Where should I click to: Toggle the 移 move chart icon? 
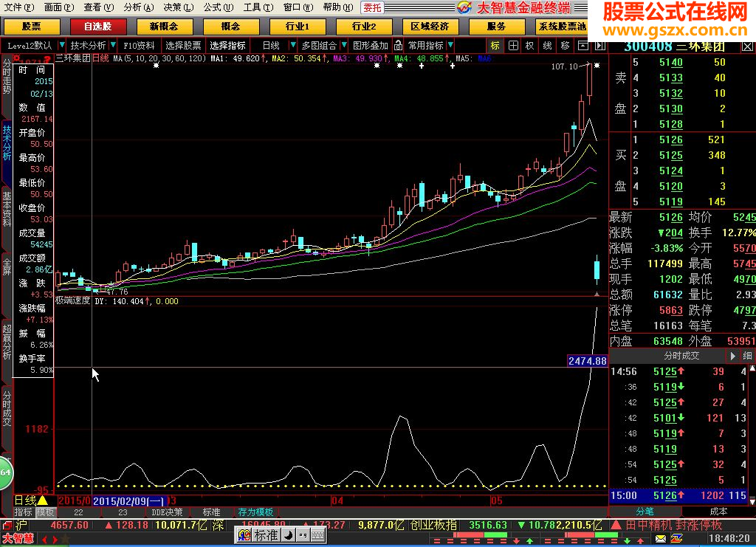coord(565,46)
